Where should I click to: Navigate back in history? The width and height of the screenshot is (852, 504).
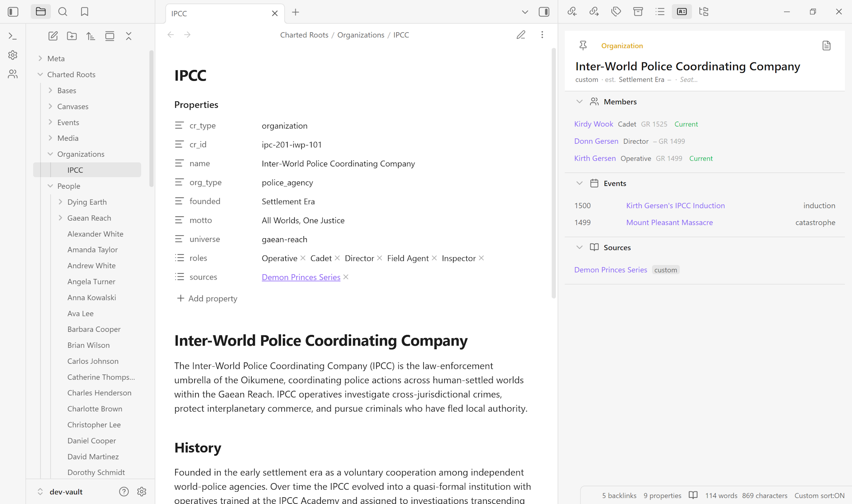coord(171,35)
